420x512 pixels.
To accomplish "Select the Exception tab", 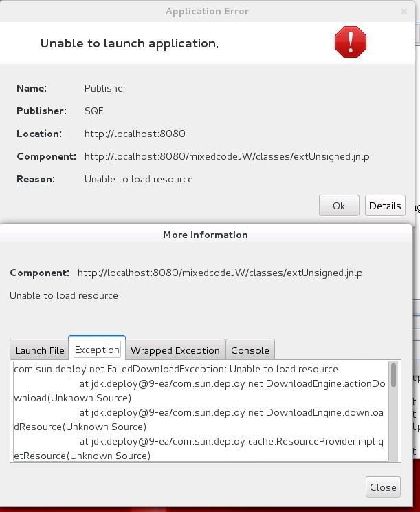I will pos(97,350).
